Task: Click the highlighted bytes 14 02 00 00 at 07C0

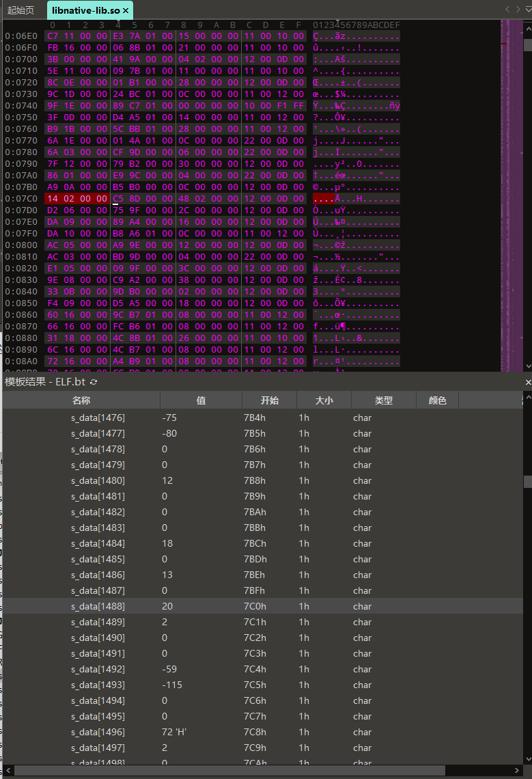Action: click(76, 198)
